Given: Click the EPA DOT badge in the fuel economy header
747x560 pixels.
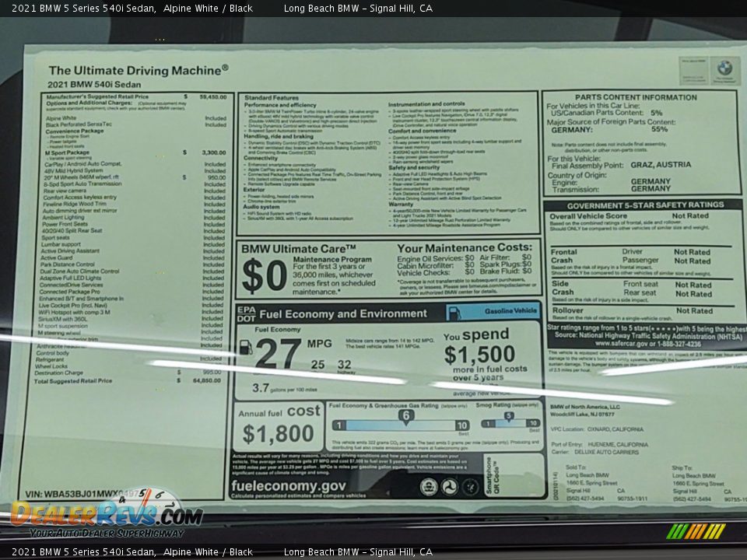Looking at the screenshot, I should [x=246, y=314].
